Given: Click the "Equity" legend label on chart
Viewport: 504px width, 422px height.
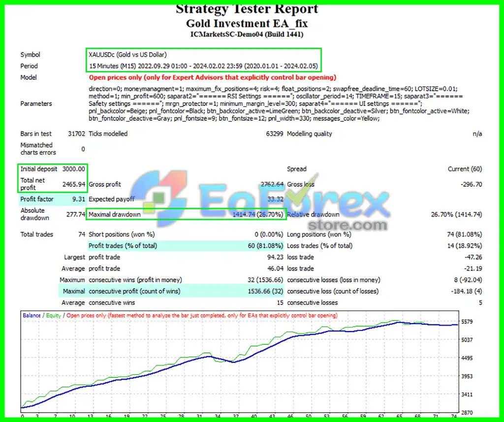Looking at the screenshot, I should 53,315.
